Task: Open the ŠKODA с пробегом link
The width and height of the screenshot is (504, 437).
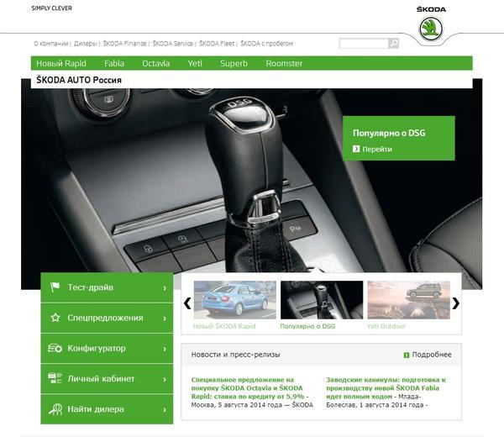Action: (266, 44)
